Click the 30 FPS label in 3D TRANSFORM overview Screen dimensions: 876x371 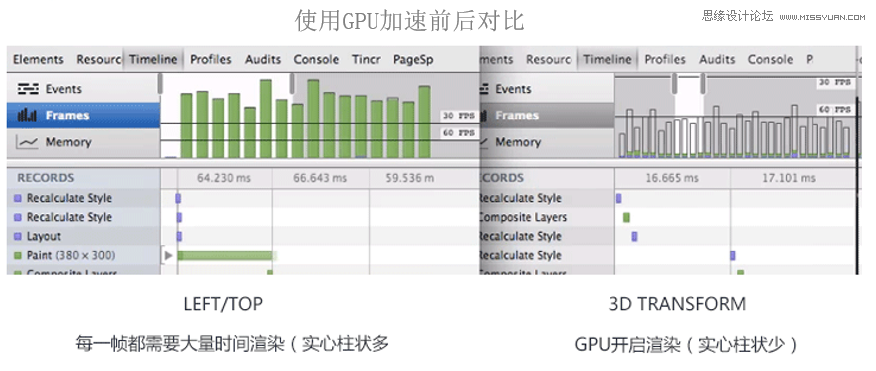pos(835,82)
